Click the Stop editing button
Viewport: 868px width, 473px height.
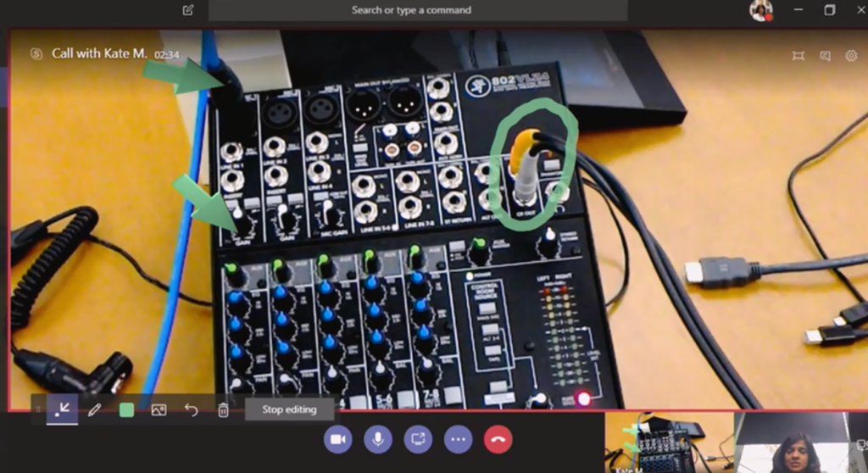point(289,409)
